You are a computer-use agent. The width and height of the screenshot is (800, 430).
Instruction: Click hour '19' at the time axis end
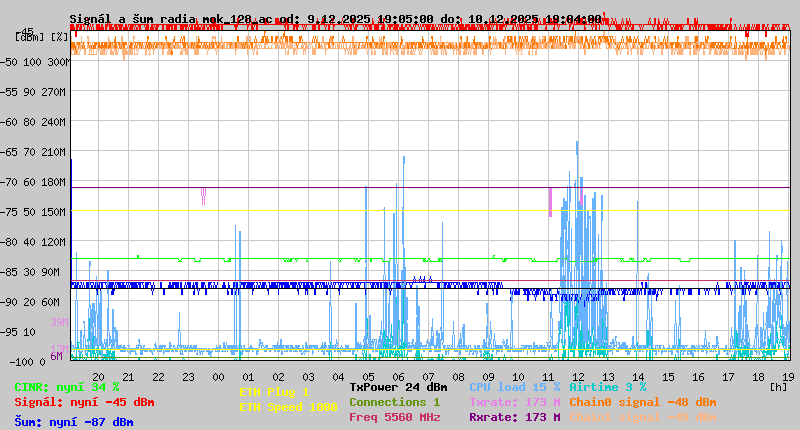point(789,377)
